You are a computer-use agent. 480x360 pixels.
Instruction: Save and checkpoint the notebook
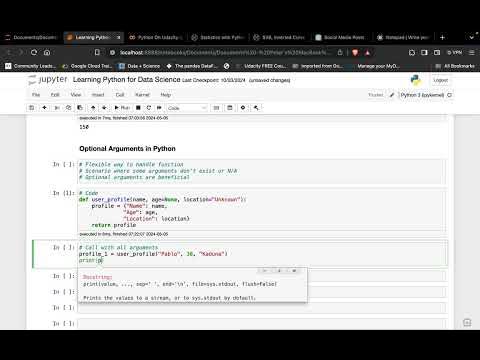[x=32, y=108]
